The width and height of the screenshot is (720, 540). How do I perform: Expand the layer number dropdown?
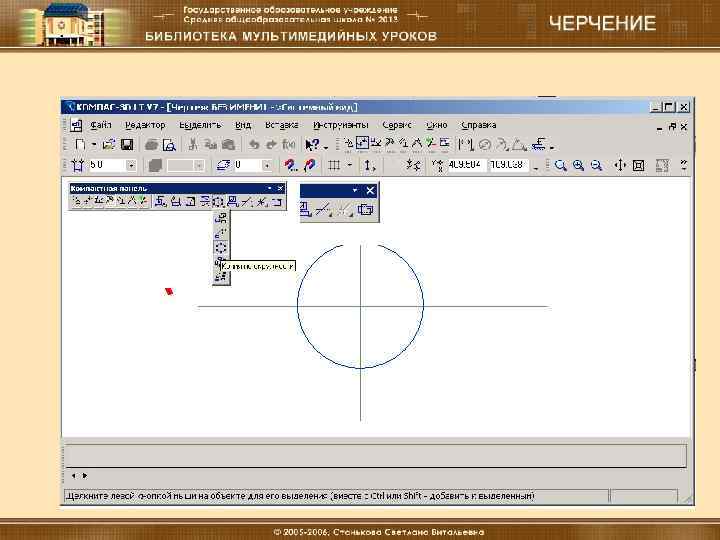[x=267, y=165]
